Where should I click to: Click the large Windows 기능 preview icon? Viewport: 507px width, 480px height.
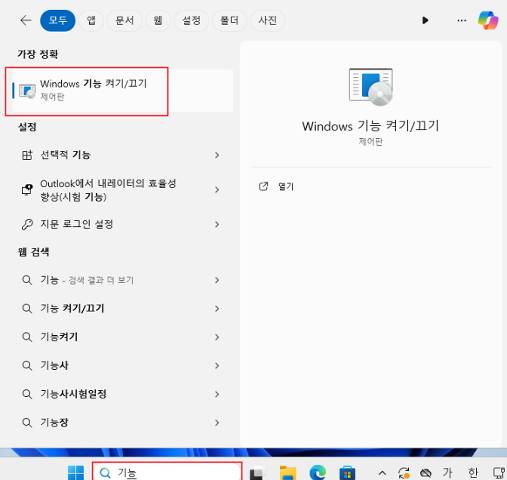371,87
